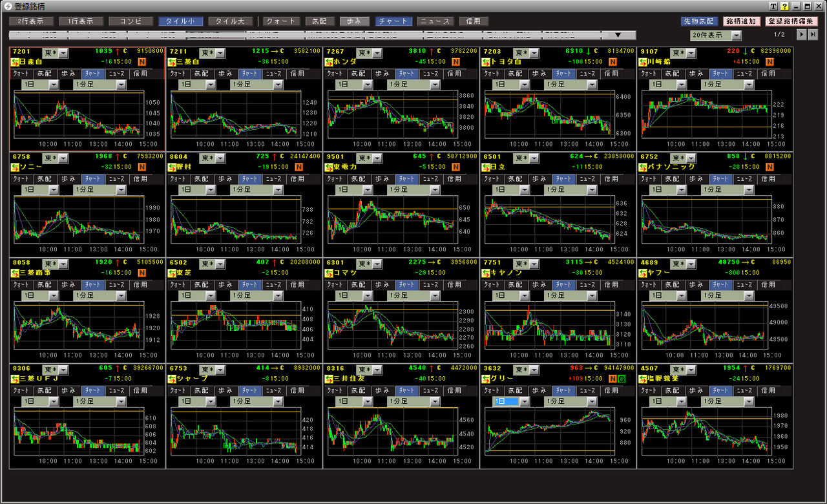
Task: Open the ニュース tab on 三菱自 tile
Action: (x=273, y=74)
